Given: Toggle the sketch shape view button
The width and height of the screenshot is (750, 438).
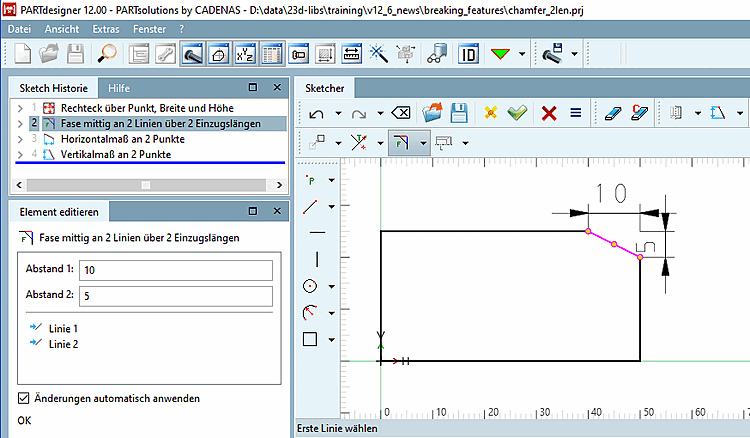Looking at the screenshot, I should (x=219, y=54).
